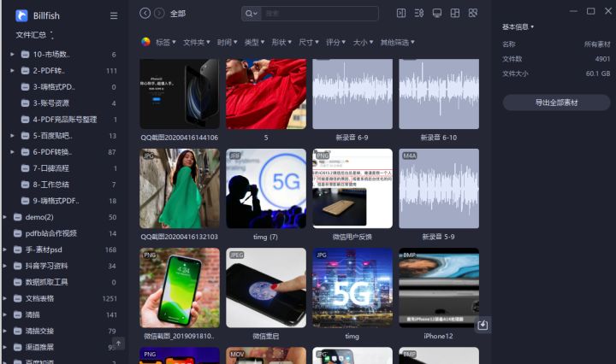Open the 尺寸 filter dropdown
The image size is (616, 364).
308,42
